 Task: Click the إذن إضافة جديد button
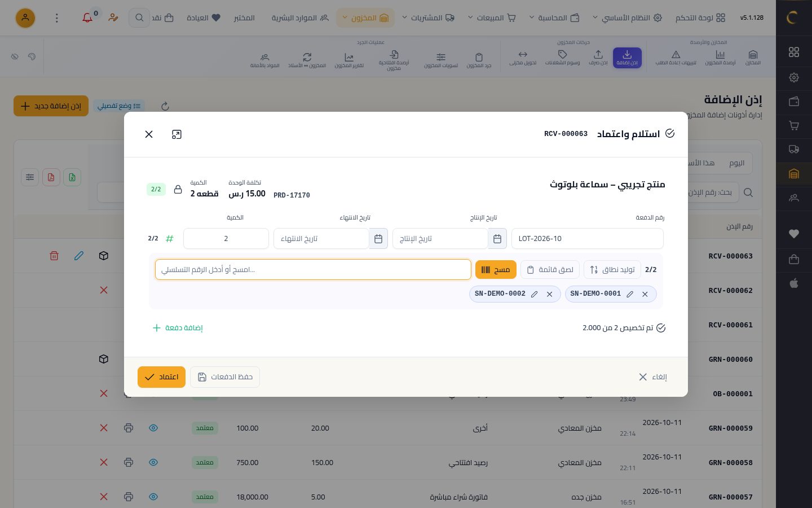[x=51, y=106]
